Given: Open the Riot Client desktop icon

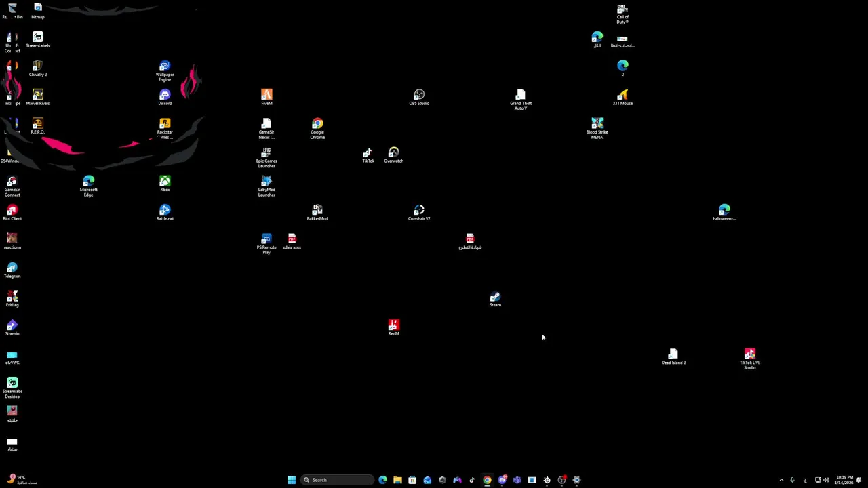Looking at the screenshot, I should click(12, 212).
